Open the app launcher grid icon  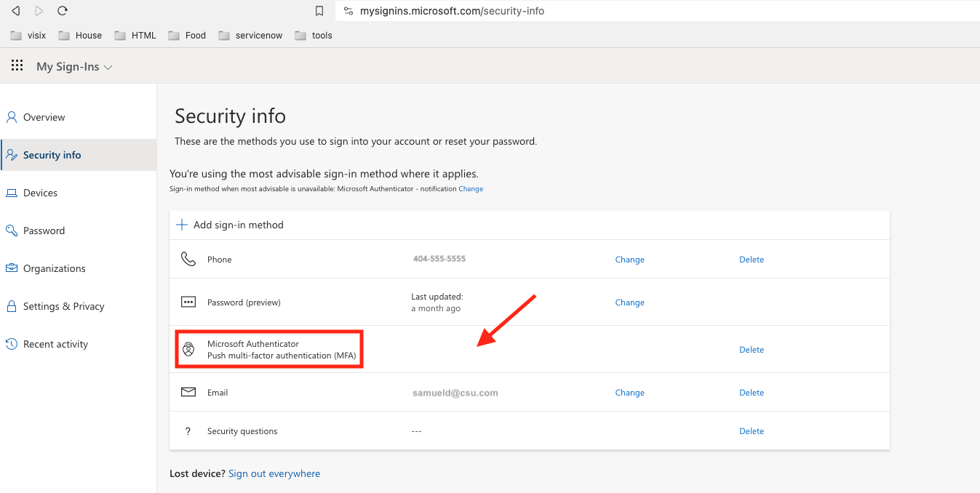coord(17,66)
